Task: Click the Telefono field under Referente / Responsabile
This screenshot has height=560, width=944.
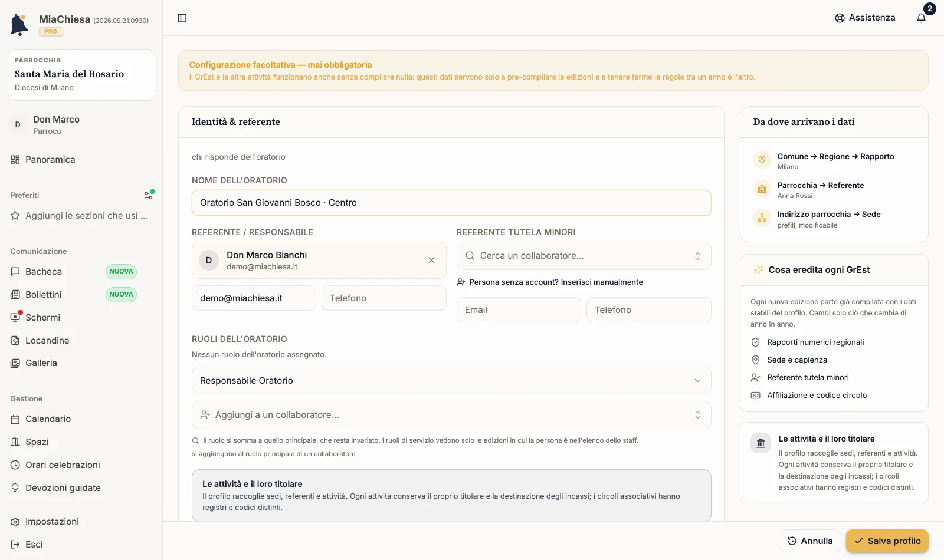Action: [x=384, y=298]
